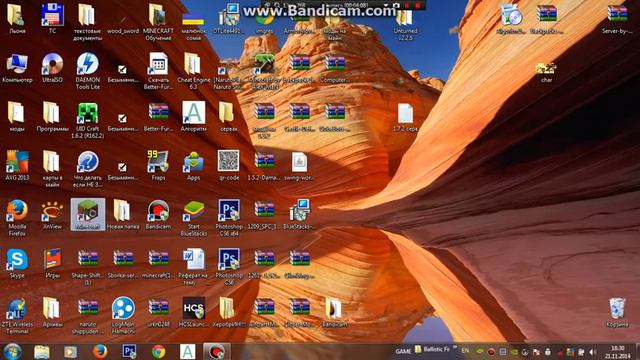
Task: Open the Реферат на тему document
Action: 193,266
